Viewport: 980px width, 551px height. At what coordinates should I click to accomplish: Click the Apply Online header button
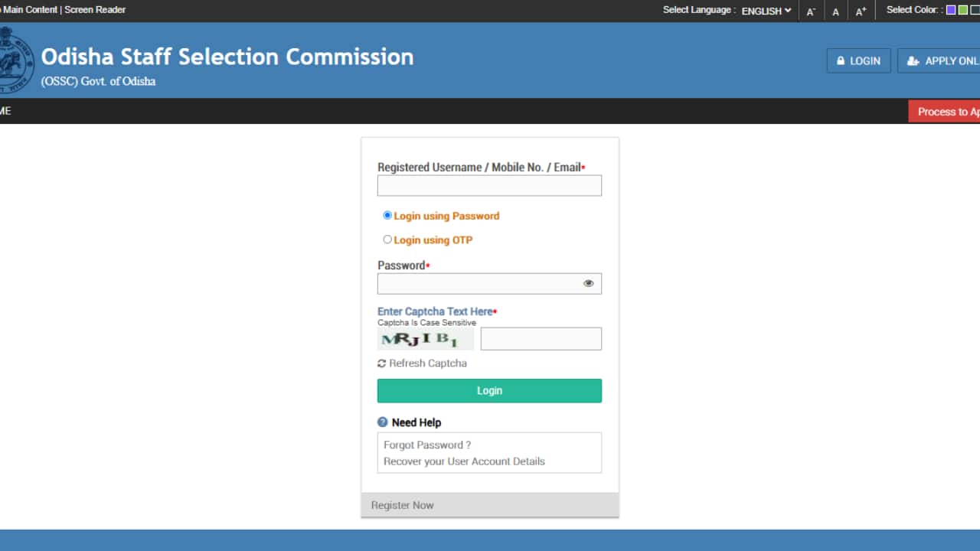[940, 61]
